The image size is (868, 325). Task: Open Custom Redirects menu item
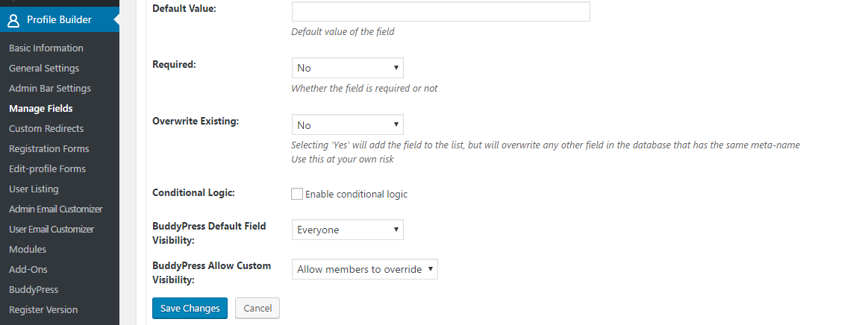point(46,128)
